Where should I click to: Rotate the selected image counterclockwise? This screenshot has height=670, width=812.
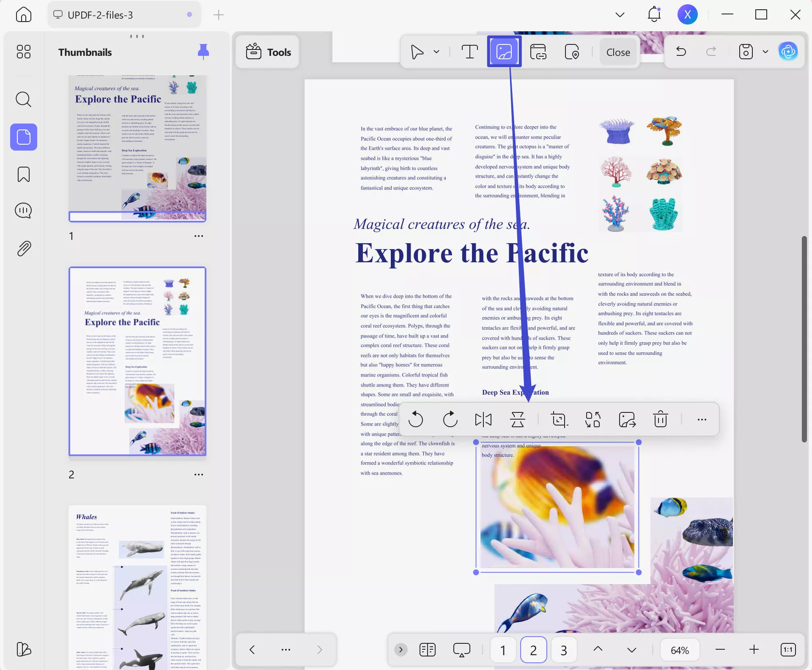(x=416, y=419)
